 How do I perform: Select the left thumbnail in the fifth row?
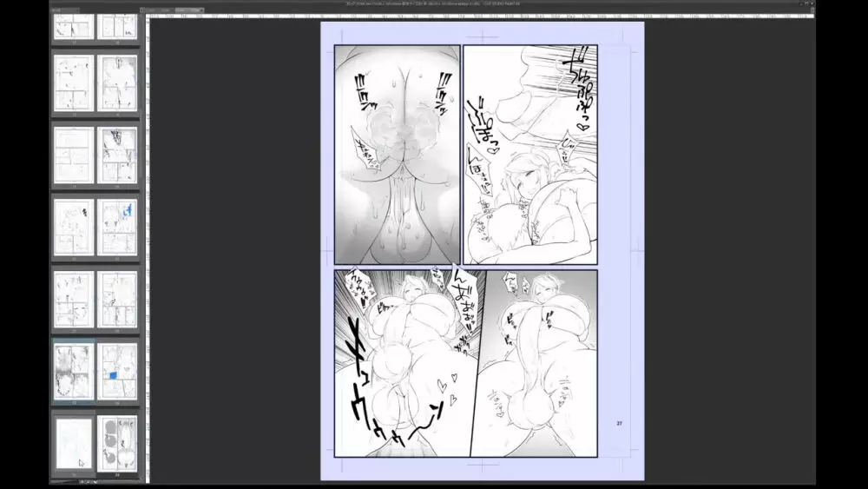pyautogui.click(x=74, y=300)
